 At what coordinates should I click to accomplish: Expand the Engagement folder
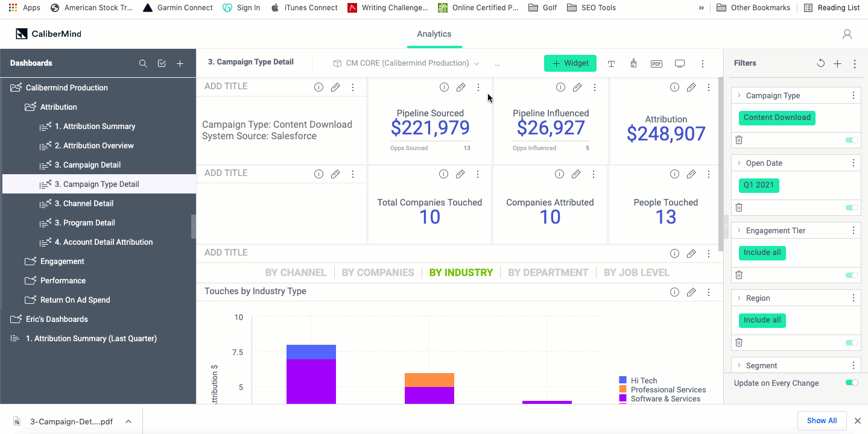(x=30, y=262)
